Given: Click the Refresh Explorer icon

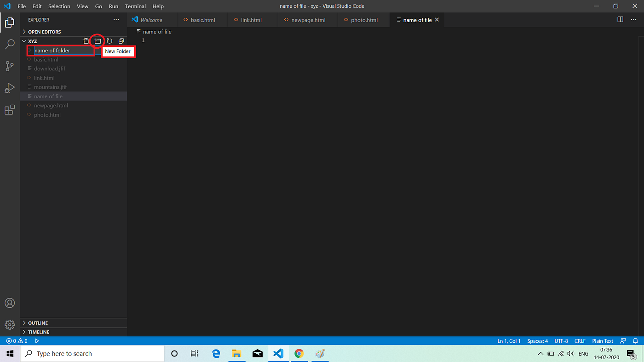Looking at the screenshot, I should [x=109, y=40].
